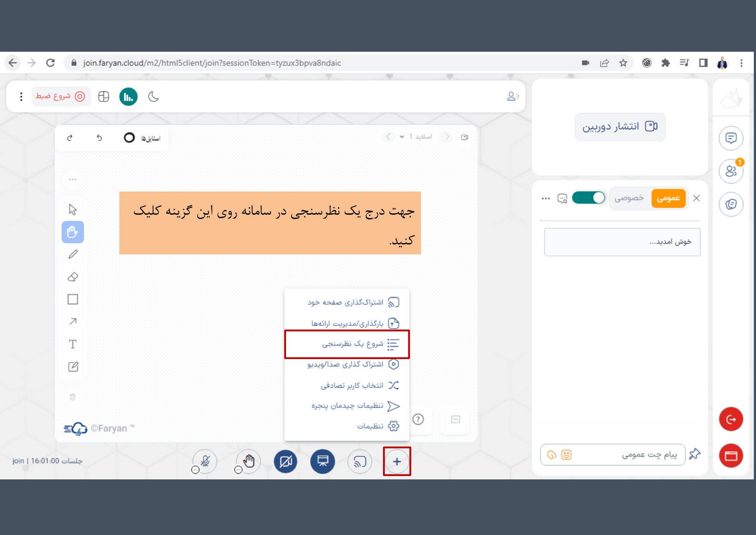Open the users list icon
The height and width of the screenshot is (535, 756).
click(x=731, y=171)
